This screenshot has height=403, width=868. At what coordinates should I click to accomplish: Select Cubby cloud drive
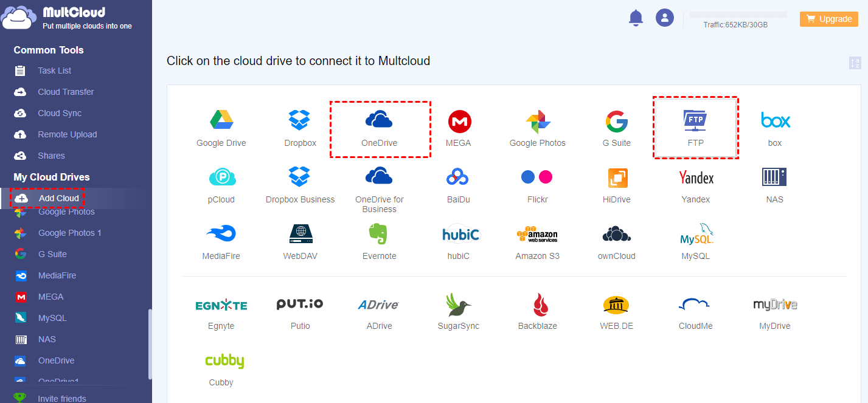(224, 361)
